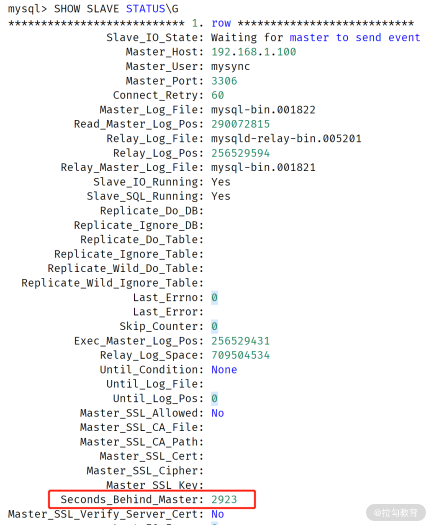
Task: Click Relay_Log_Space value 709504534
Action: coord(240,355)
